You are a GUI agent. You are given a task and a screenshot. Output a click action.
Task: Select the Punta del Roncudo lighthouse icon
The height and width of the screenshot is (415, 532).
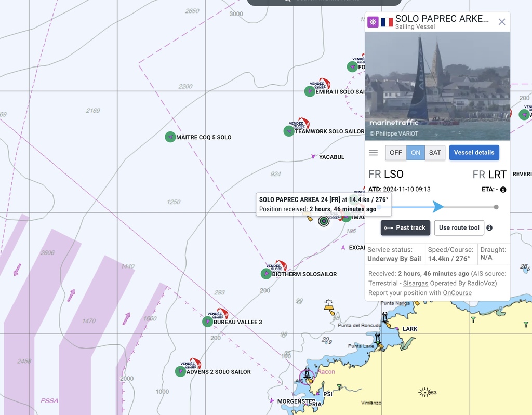pyautogui.click(x=385, y=317)
